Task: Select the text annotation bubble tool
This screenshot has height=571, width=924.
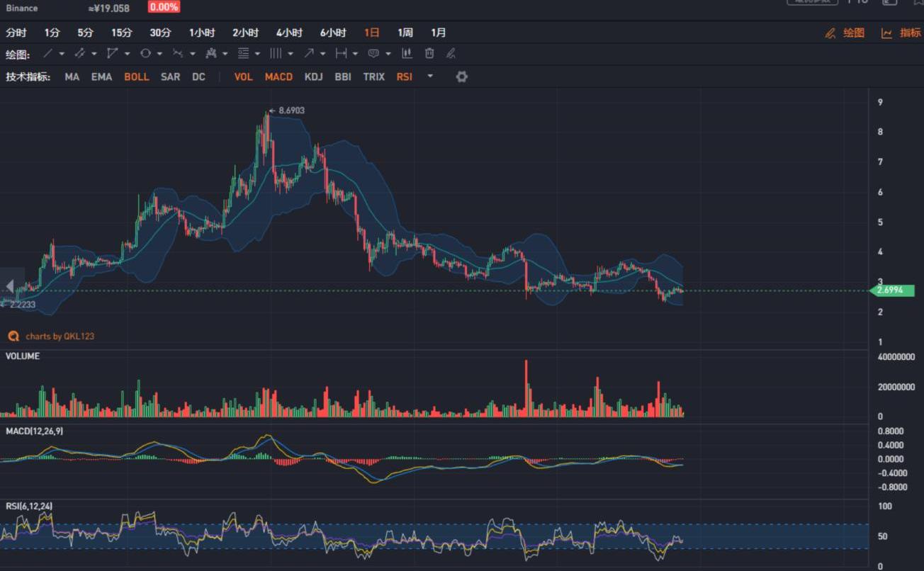Action: pos(373,54)
